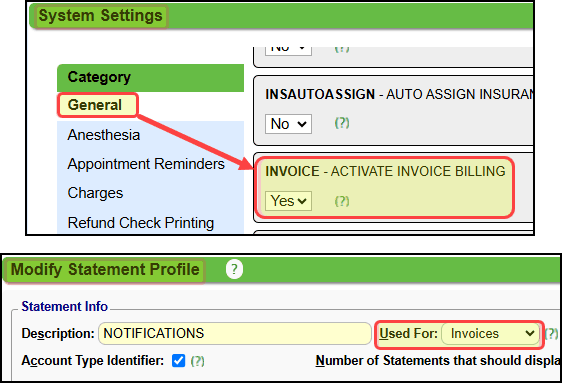
Task: Select Appointment Reminders category
Action: 146,164
